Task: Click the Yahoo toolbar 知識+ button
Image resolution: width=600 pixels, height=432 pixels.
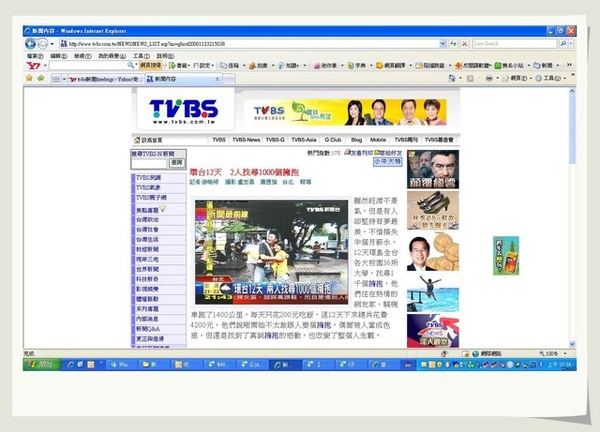Action: 291,65
